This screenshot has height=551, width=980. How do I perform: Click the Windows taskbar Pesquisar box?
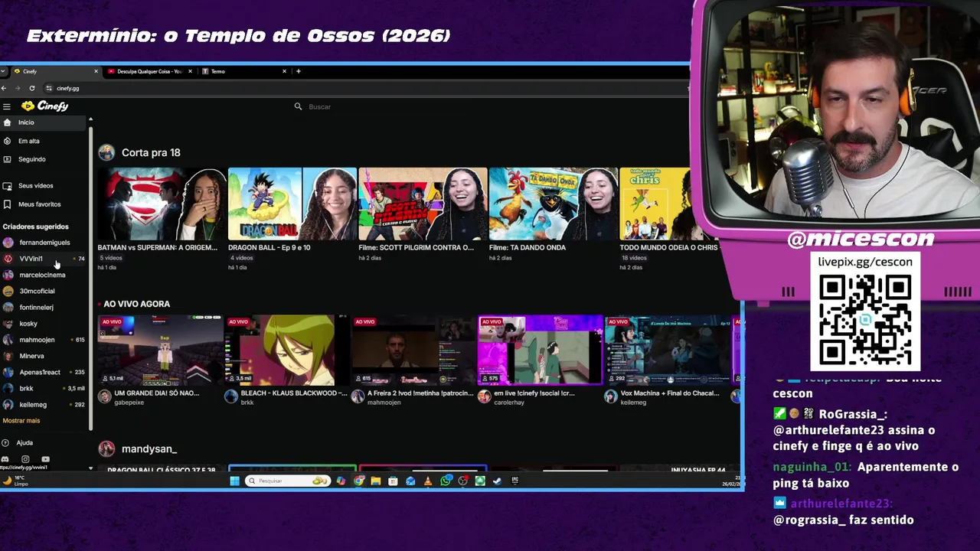pyautogui.click(x=288, y=481)
